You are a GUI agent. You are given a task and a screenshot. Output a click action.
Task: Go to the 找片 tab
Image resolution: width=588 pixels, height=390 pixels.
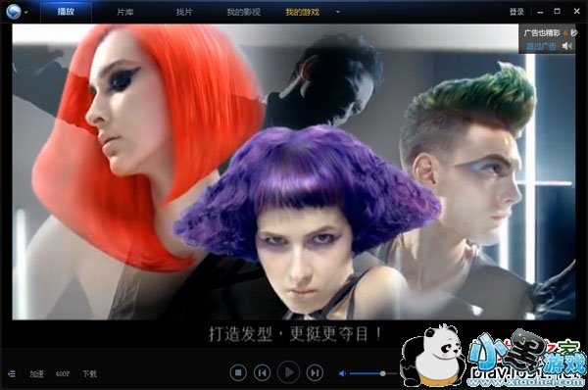pyautogui.click(x=184, y=12)
